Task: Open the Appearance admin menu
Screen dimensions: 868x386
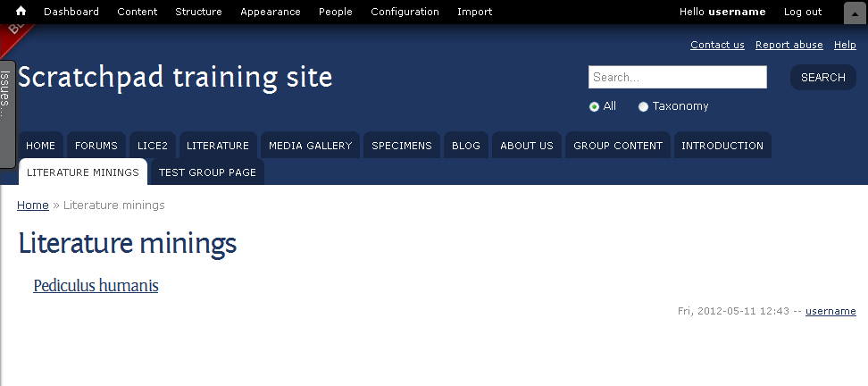Action: [x=271, y=12]
